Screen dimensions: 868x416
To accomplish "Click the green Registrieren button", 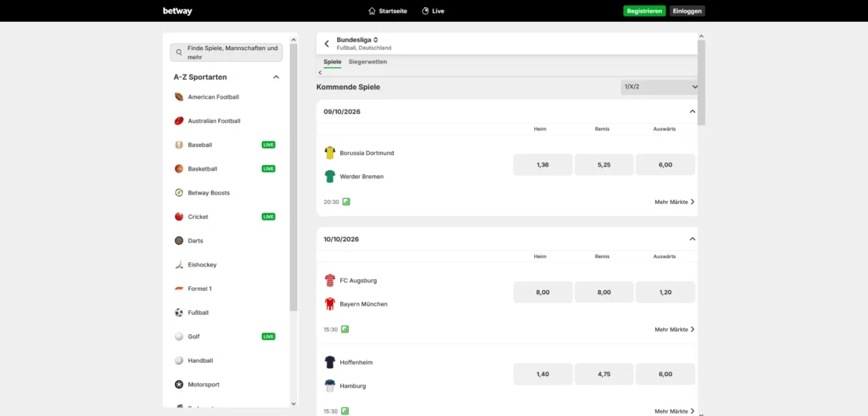I will click(644, 11).
